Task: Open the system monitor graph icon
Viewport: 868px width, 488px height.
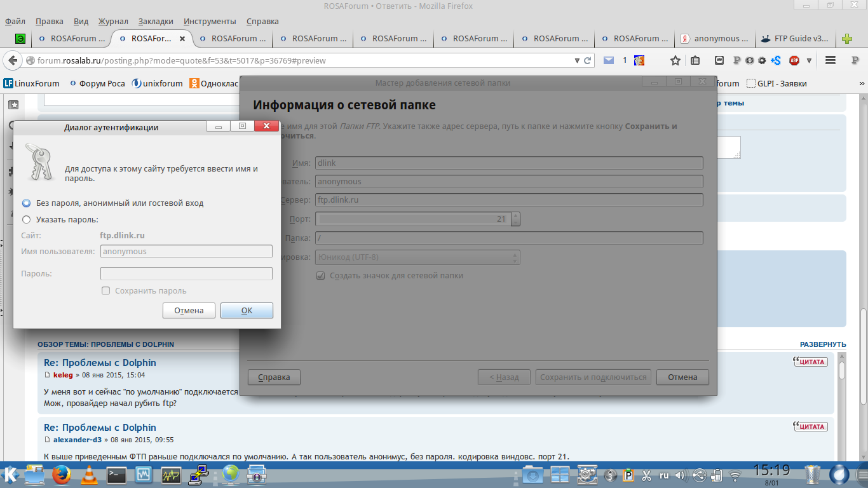Action: (172, 474)
